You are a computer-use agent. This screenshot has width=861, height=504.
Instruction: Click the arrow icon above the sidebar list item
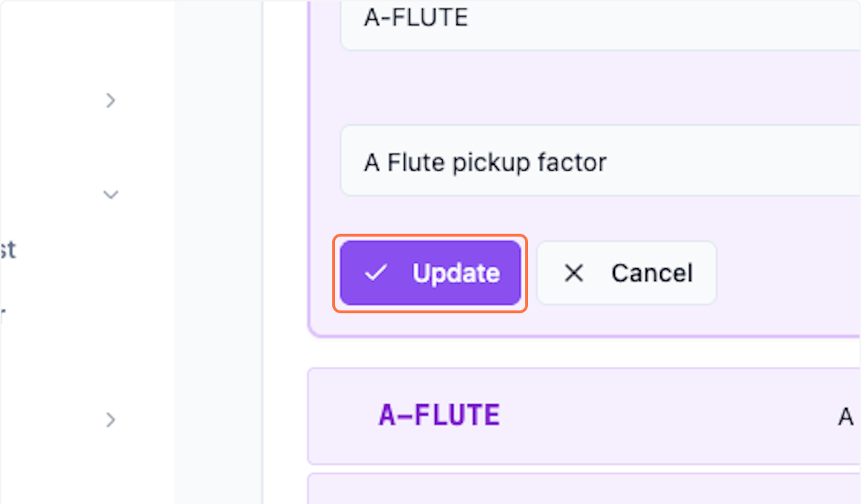pos(110,100)
